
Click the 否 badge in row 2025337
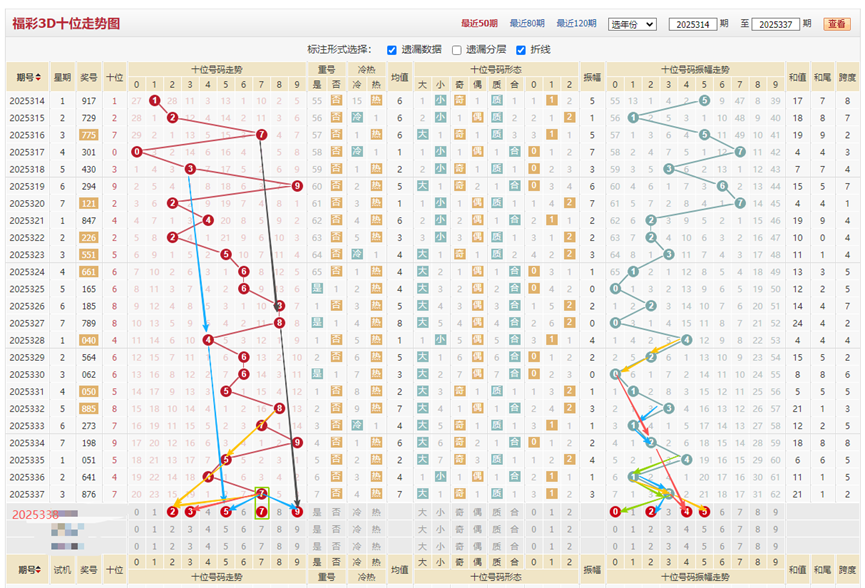click(x=336, y=494)
